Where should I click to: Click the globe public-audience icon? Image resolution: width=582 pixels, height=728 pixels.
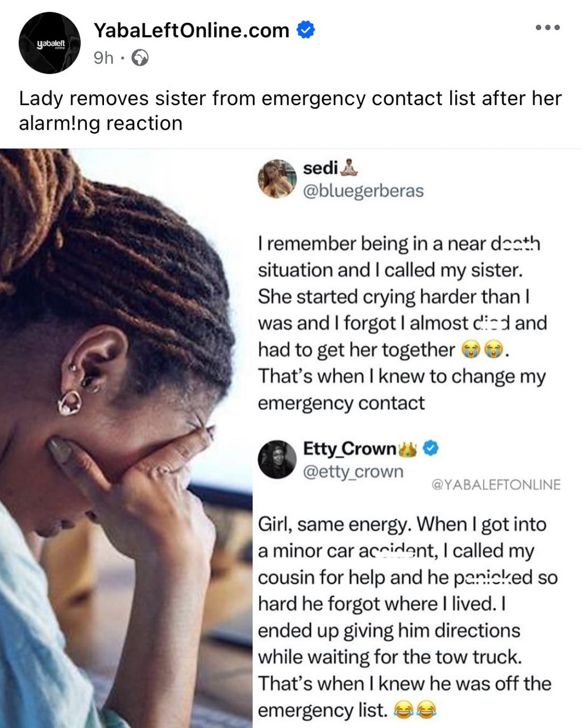pyautogui.click(x=140, y=57)
